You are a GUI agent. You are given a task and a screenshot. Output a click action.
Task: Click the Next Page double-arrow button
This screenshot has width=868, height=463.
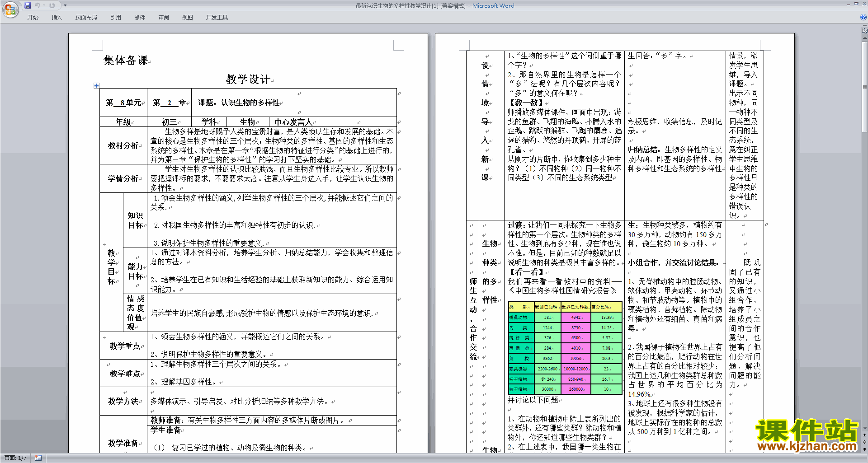pos(864,449)
